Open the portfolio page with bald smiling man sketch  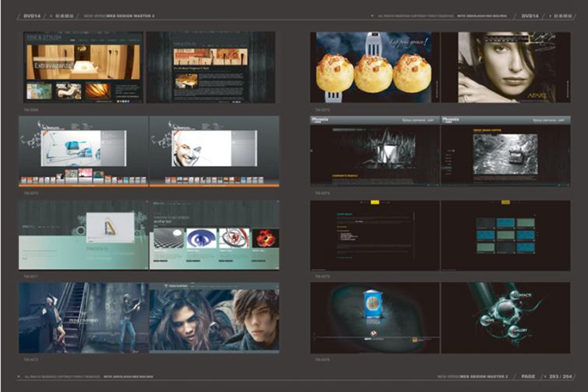click(x=214, y=151)
